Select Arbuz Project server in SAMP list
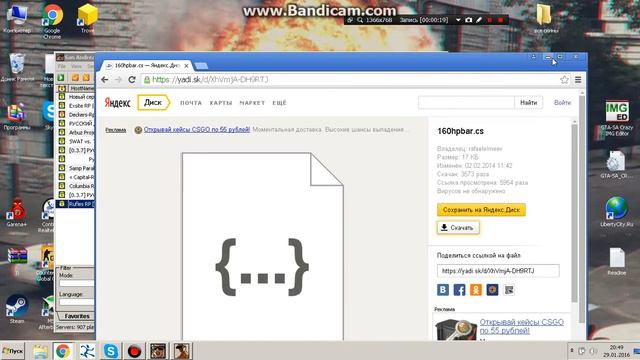This screenshot has height=360, width=640. [x=76, y=132]
